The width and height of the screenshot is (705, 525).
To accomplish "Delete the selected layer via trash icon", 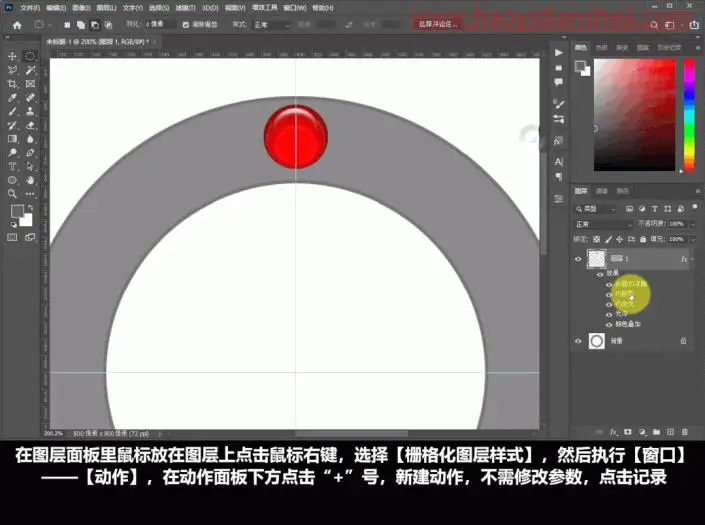I will [685, 432].
